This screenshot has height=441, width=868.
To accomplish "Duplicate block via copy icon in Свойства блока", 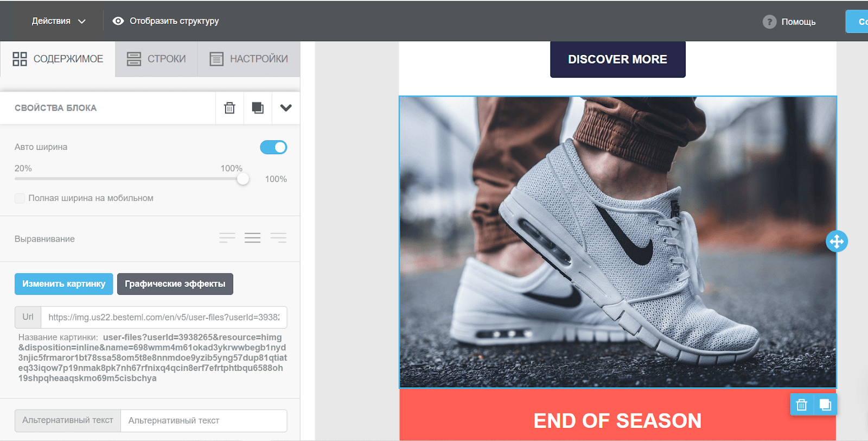I will [x=258, y=108].
